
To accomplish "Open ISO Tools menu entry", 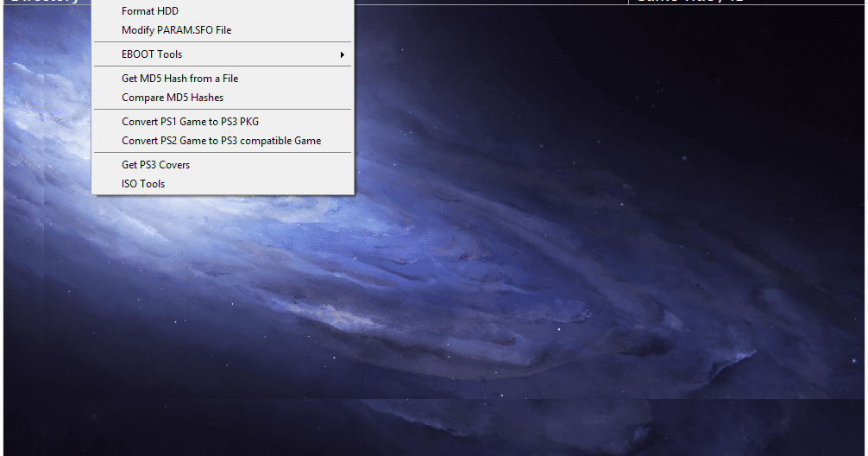I will pyautogui.click(x=223, y=184).
